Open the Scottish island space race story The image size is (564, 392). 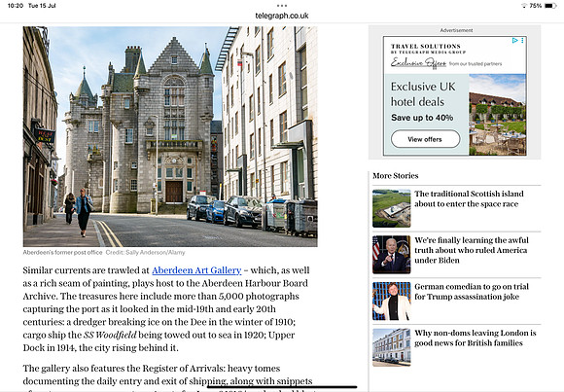click(x=469, y=198)
